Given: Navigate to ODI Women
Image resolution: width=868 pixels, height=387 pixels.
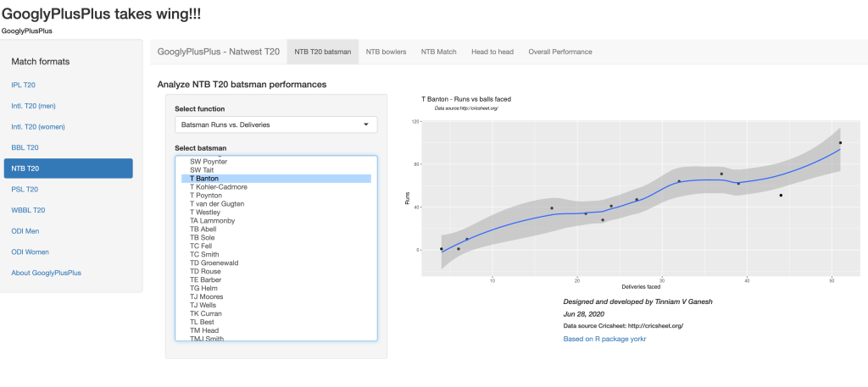Looking at the screenshot, I should point(31,252).
